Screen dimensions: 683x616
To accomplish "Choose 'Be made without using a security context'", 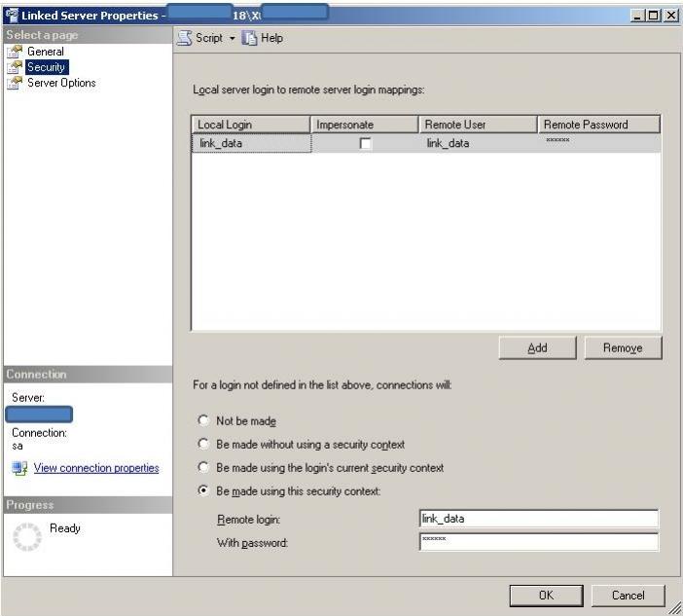I will [203, 444].
